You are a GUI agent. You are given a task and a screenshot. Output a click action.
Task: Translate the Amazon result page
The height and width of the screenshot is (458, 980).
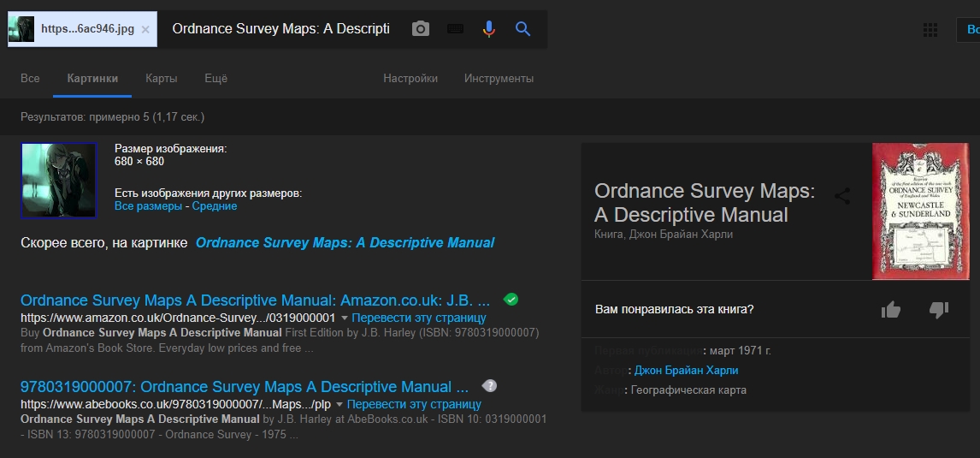pyautogui.click(x=419, y=318)
